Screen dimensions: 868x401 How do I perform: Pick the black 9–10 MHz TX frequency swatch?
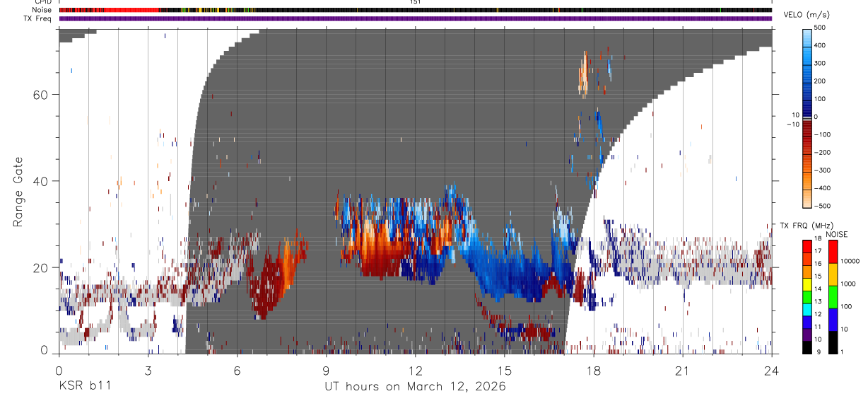tap(807, 347)
